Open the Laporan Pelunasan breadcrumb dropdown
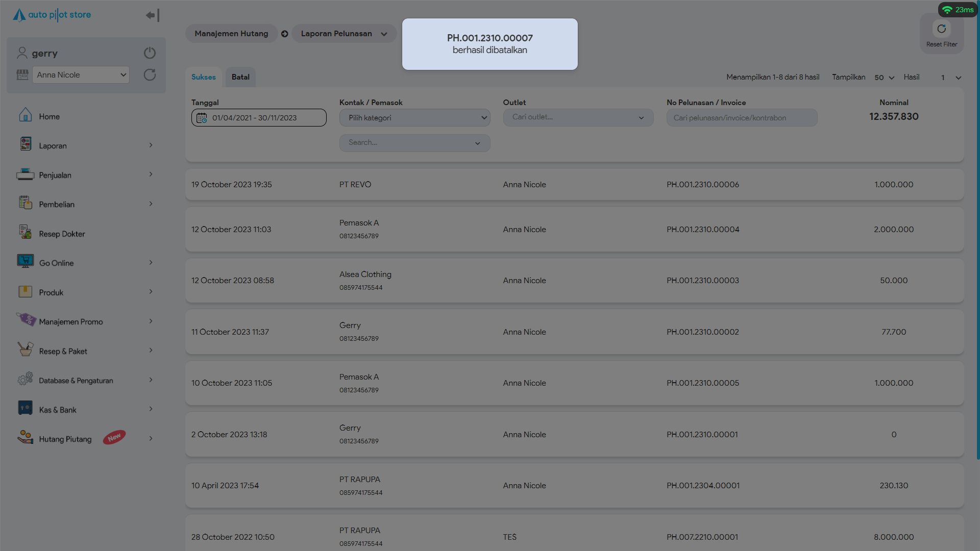Screen dimensions: 980x551 click(344, 34)
